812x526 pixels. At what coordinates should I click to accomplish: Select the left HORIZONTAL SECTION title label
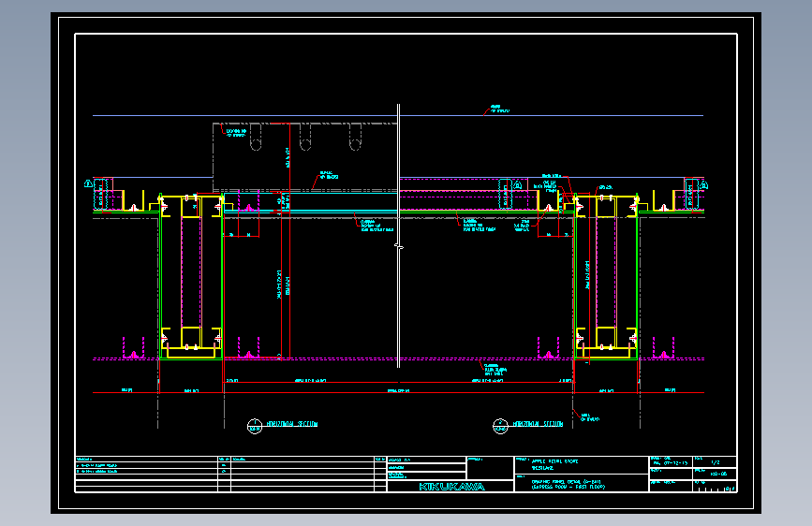291,424
